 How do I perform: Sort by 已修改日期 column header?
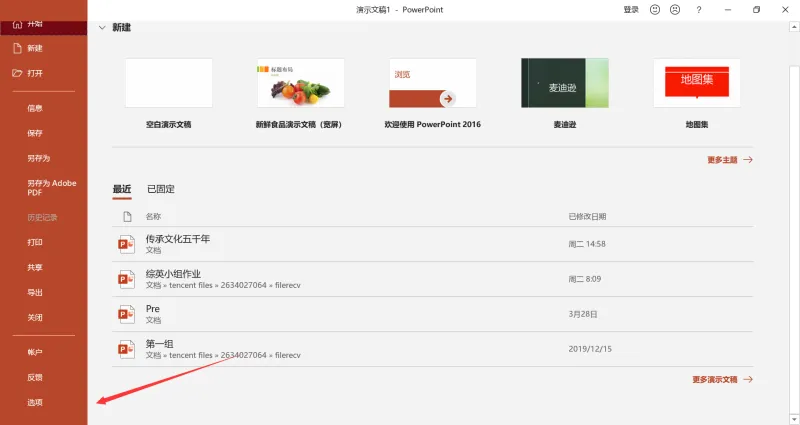click(x=587, y=217)
